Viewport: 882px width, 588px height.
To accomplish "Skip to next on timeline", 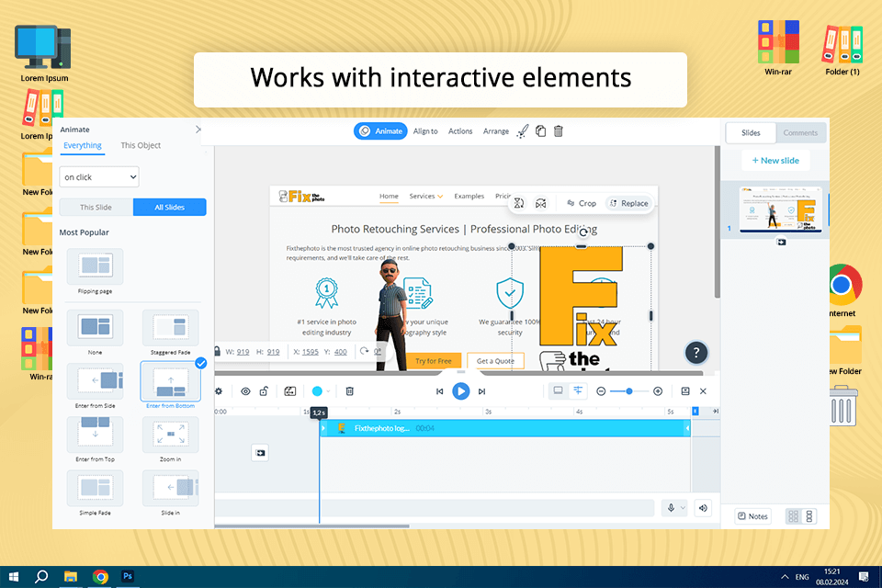I will tap(481, 391).
